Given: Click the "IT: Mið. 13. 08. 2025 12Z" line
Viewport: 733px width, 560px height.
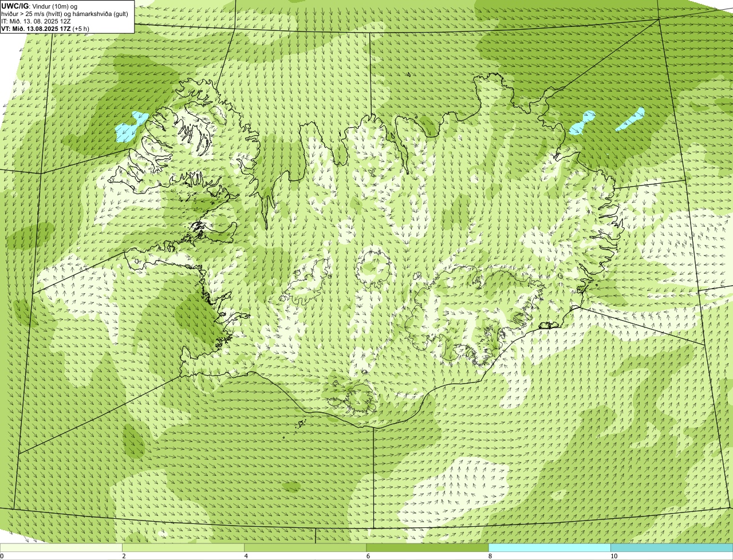Looking at the screenshot, I should (36, 21).
